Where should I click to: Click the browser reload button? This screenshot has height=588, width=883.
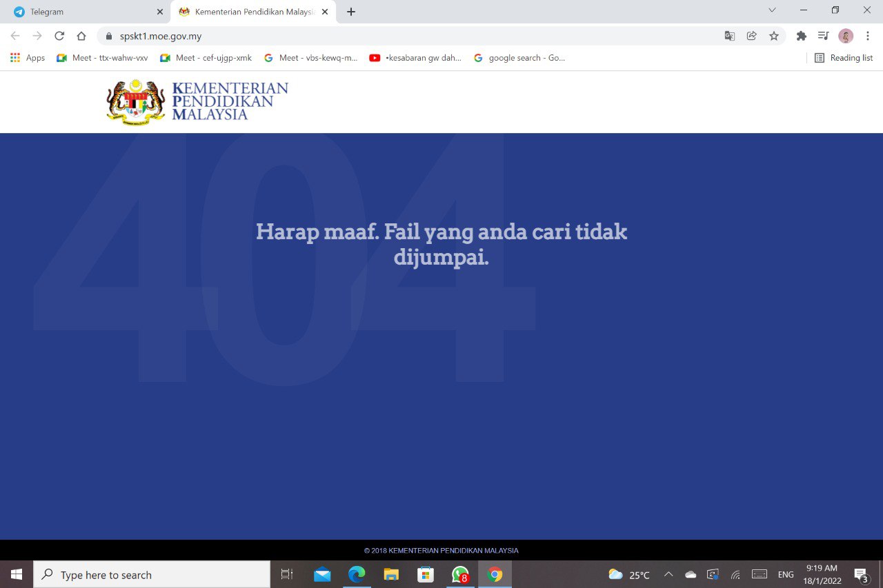59,36
